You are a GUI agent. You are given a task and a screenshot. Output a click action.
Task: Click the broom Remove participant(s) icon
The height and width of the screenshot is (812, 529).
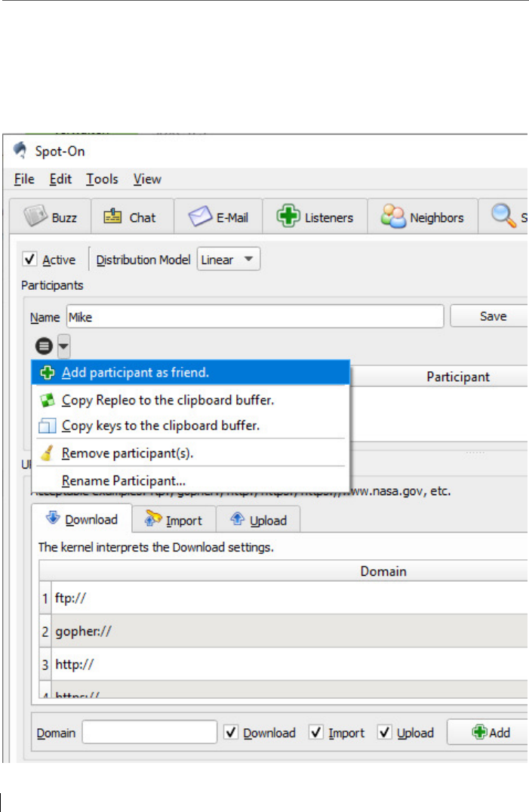(x=48, y=454)
